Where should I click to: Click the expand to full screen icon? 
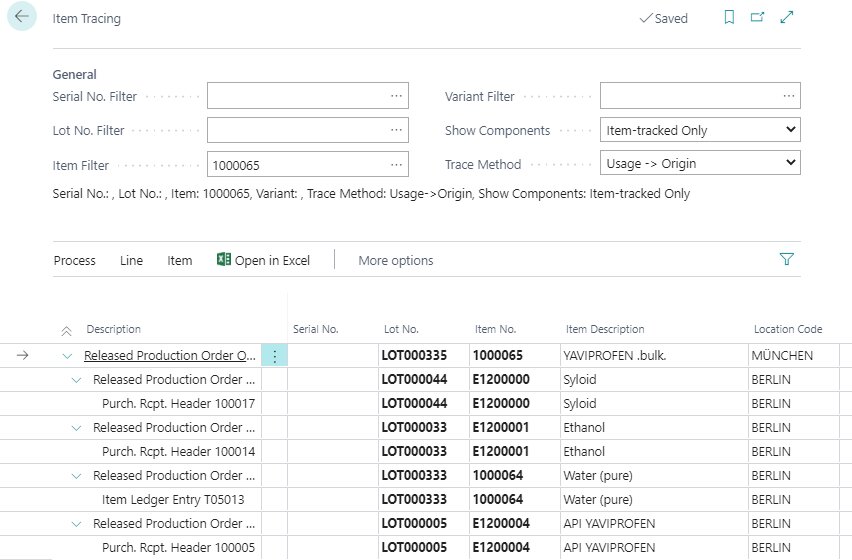787,18
